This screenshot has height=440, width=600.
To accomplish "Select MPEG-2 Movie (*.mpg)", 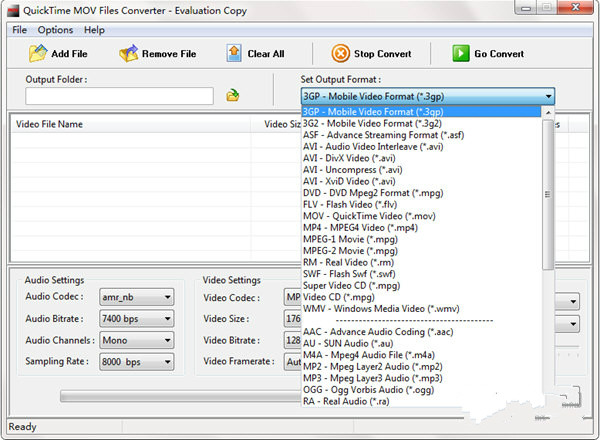I will click(x=421, y=251).
